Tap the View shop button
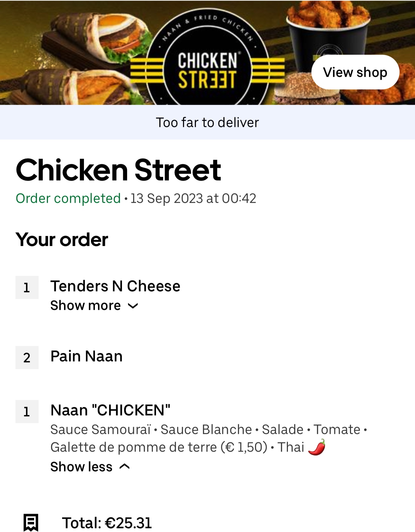Image resolution: width=415 pixels, height=532 pixels. tap(355, 72)
